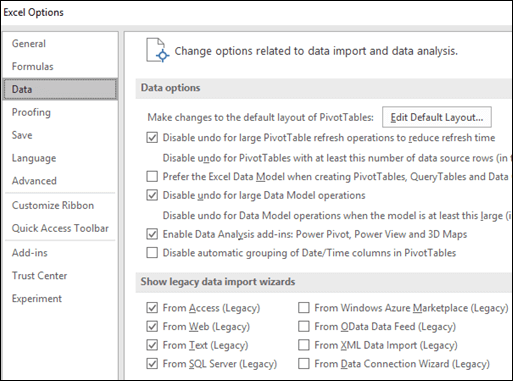Click the Data options section header
The width and height of the screenshot is (513, 381).
click(x=170, y=88)
